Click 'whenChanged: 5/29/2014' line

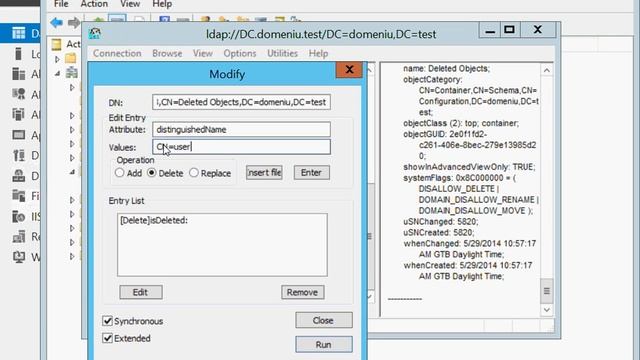click(x=470, y=244)
